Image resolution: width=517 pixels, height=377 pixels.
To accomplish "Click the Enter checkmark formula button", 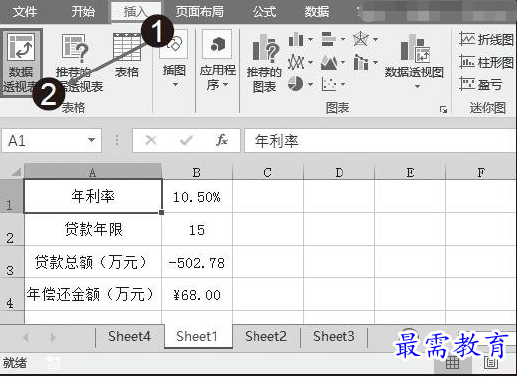I will click(186, 140).
